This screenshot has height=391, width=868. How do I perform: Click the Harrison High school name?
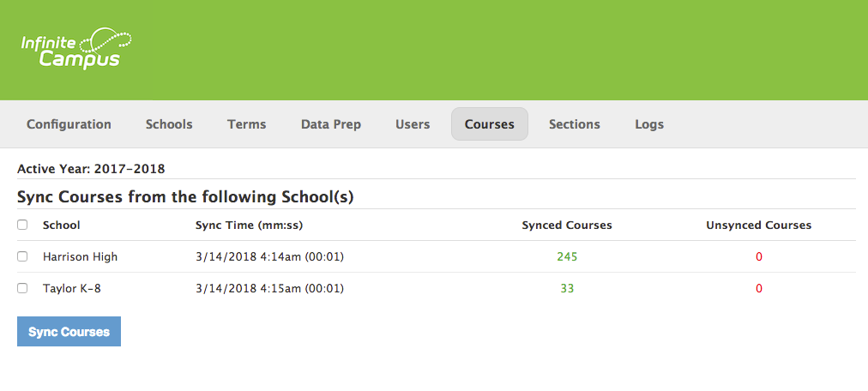[80, 256]
